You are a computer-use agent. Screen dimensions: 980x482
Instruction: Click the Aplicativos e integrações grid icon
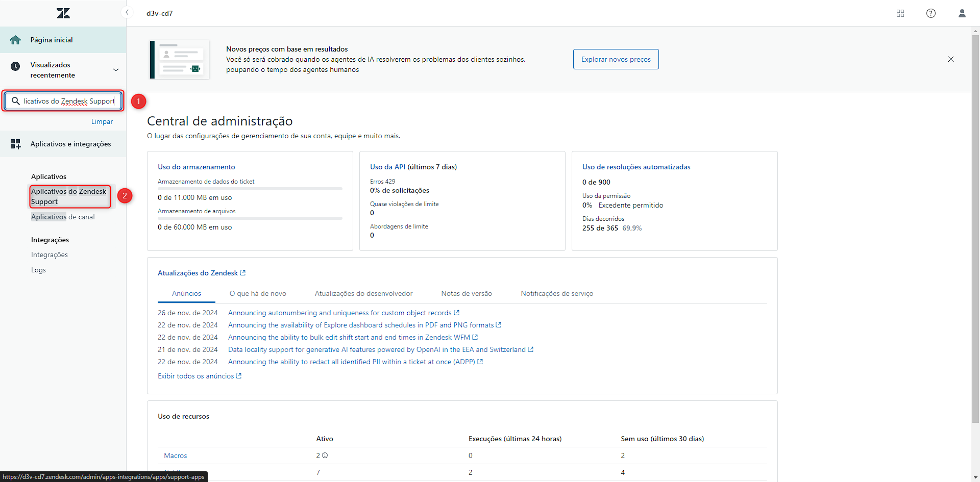tap(16, 144)
